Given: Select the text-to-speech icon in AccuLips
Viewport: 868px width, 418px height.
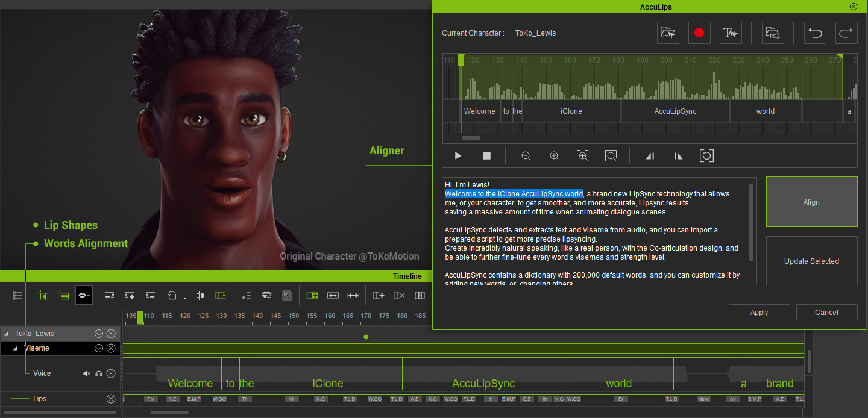Looking at the screenshot, I should click(731, 33).
